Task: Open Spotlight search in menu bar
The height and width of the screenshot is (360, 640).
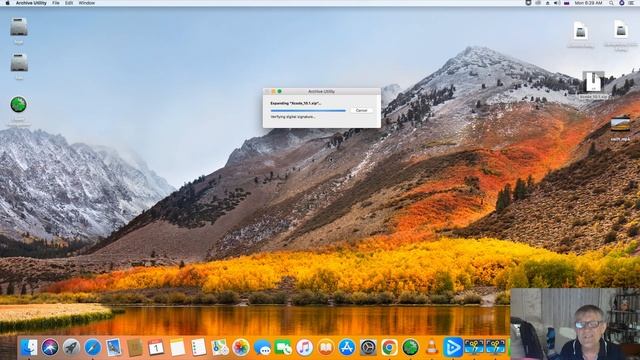Action: 611,3
